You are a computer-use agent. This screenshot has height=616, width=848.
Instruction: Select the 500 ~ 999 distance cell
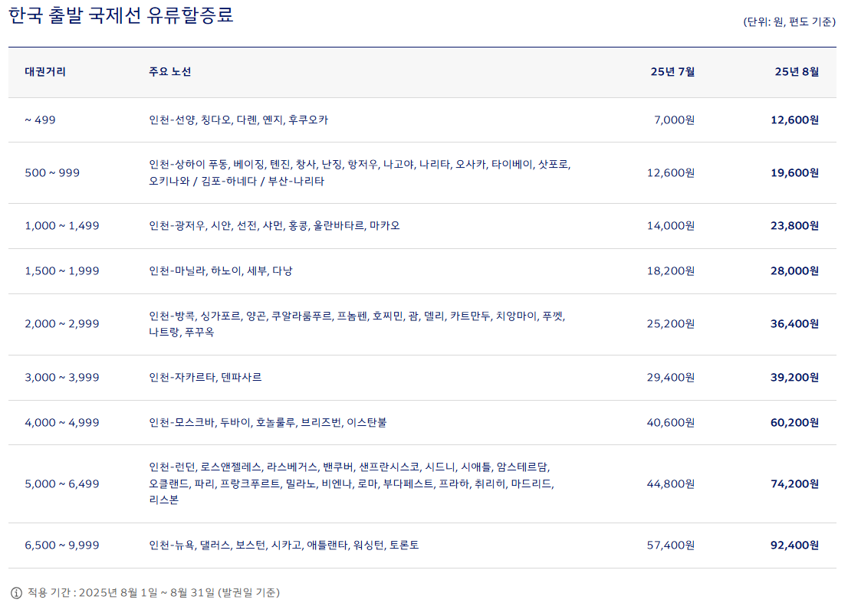pyautogui.click(x=52, y=173)
